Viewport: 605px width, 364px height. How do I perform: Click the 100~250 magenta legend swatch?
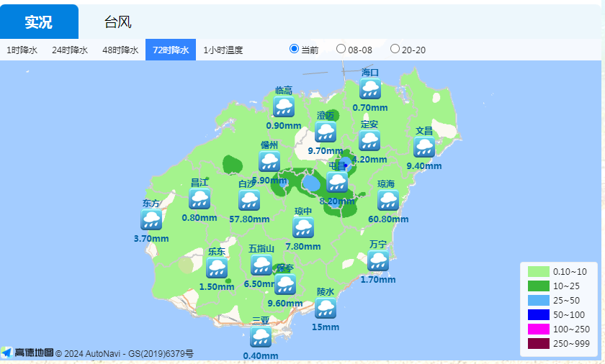click(539, 329)
